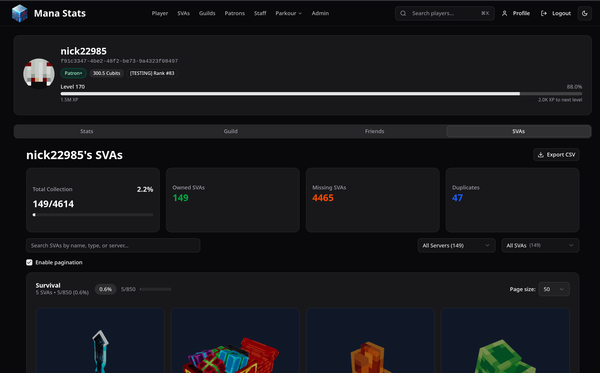
Task: Toggle the dark mode moon icon
Action: [585, 13]
